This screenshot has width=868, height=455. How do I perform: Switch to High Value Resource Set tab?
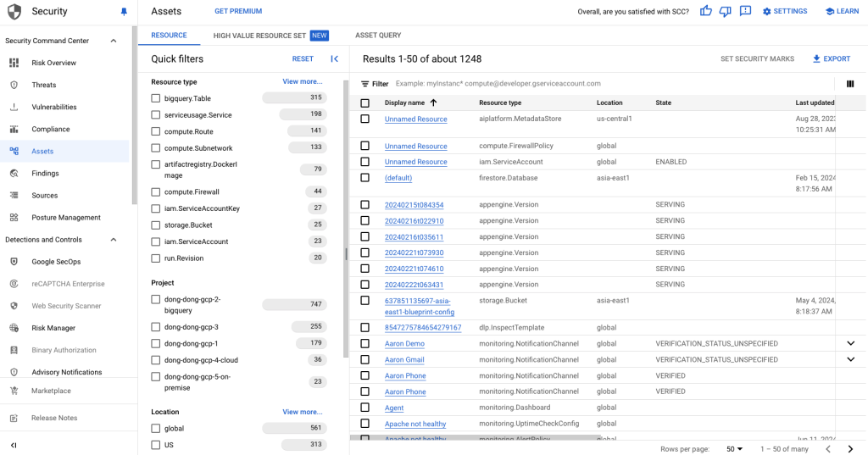tap(270, 36)
